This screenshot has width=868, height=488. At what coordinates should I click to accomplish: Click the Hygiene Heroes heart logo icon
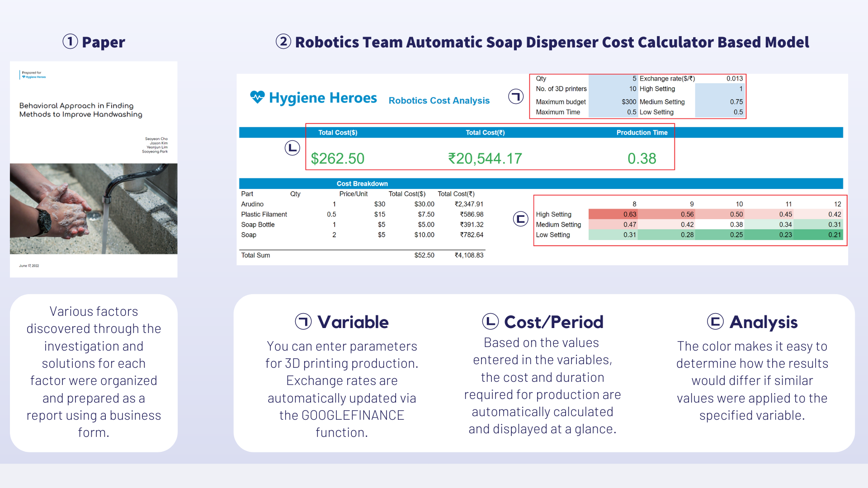tap(257, 97)
